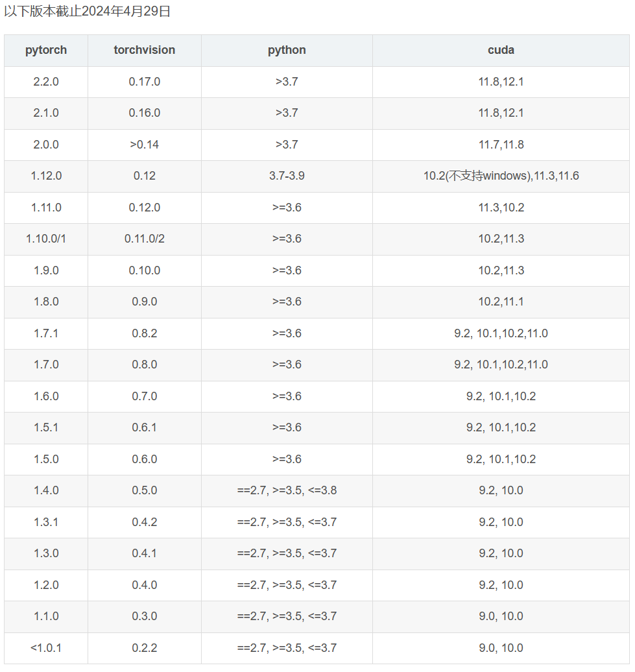This screenshot has width=635, height=672.
Task: Select the pytorch cell 2.2.0
Action: (46, 82)
